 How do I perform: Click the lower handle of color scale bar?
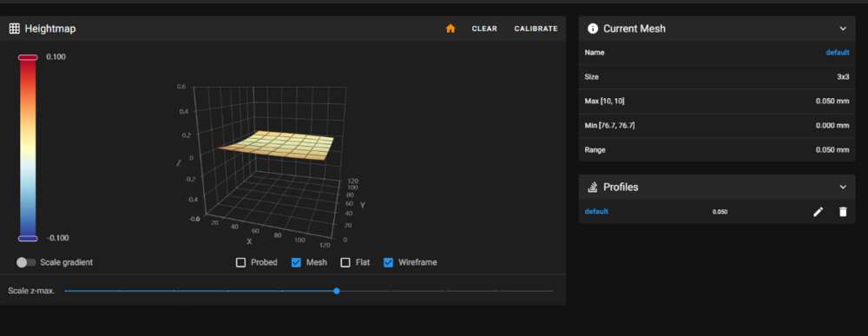pos(28,238)
